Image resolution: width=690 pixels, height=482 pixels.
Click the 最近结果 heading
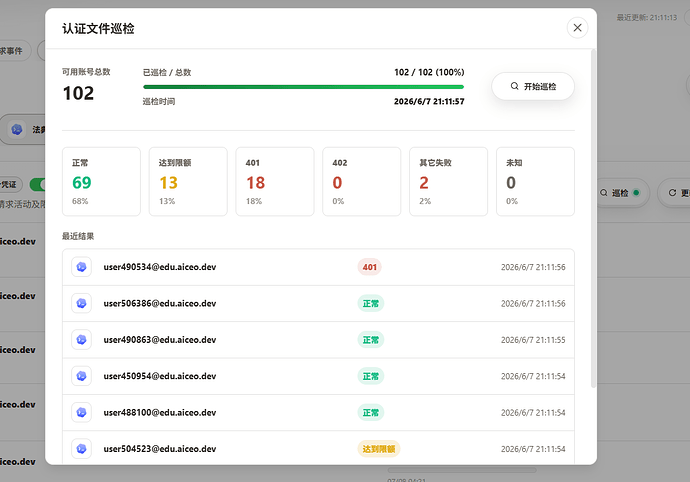coord(78,236)
